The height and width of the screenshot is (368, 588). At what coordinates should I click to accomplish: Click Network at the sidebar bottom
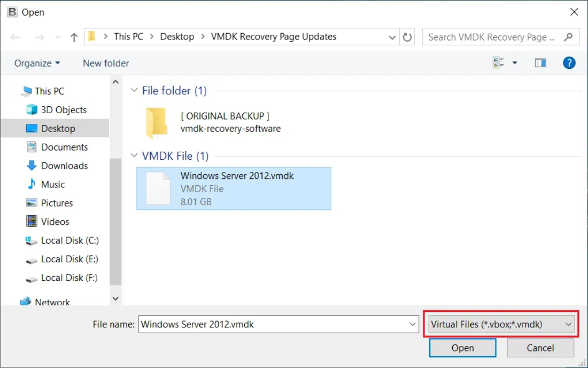[53, 302]
